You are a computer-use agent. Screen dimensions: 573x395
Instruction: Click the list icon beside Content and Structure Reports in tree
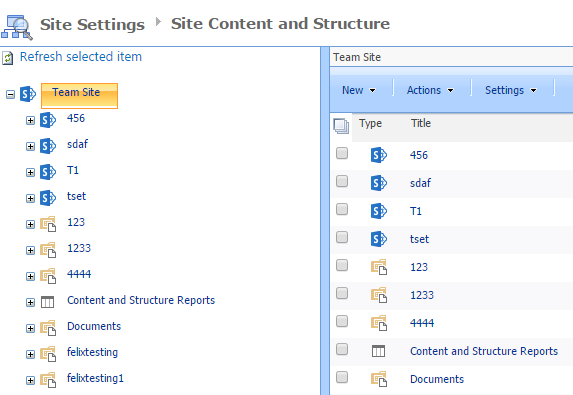click(48, 302)
